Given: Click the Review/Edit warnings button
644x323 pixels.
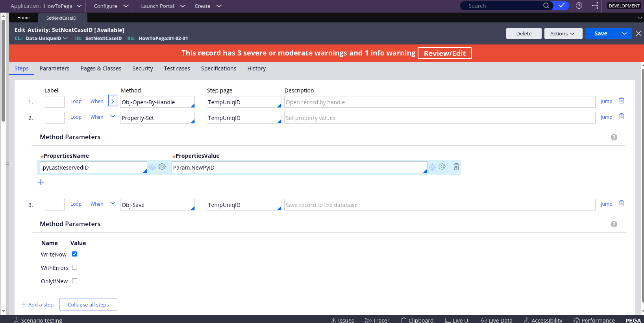Looking at the screenshot, I should [444, 53].
